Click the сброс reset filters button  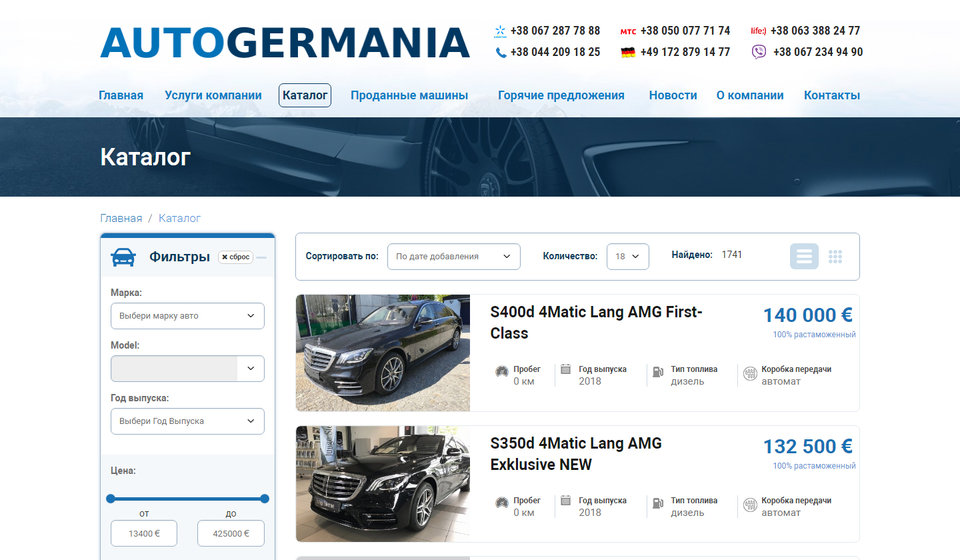click(x=236, y=257)
